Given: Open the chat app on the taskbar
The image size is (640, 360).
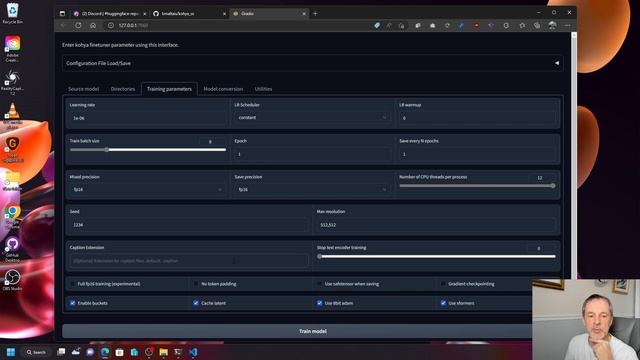Looking at the screenshot, I should 90,352.
